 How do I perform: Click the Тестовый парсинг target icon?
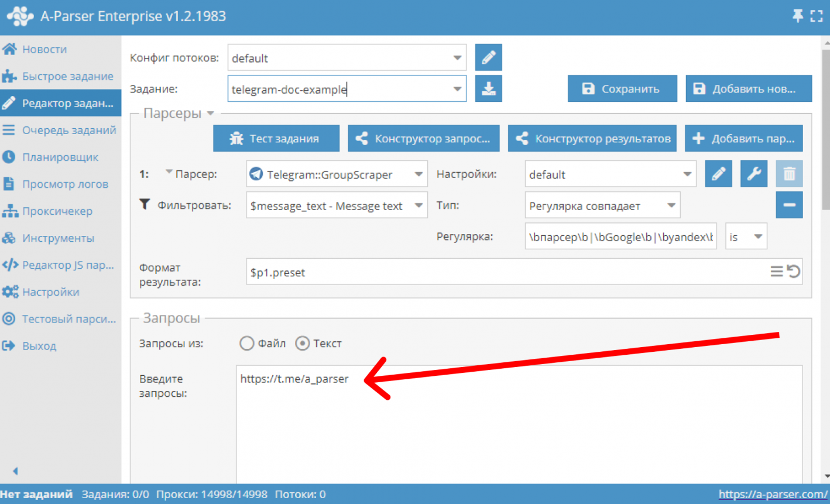tap(9, 318)
